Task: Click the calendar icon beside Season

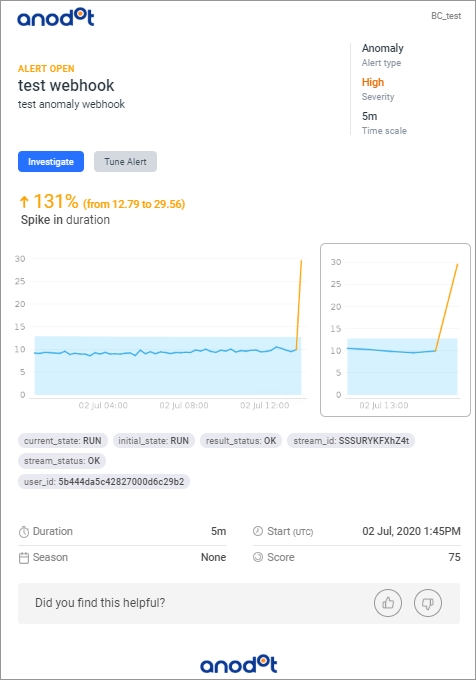Action: (24, 558)
